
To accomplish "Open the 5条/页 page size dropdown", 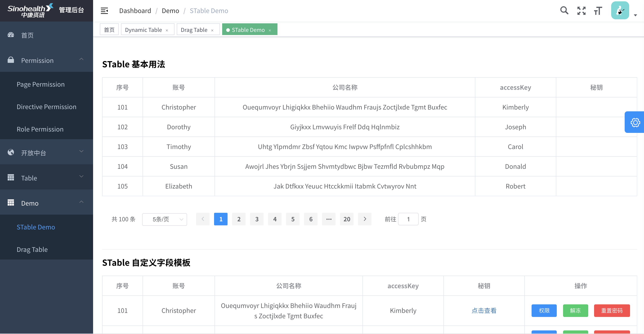I will coord(165,219).
